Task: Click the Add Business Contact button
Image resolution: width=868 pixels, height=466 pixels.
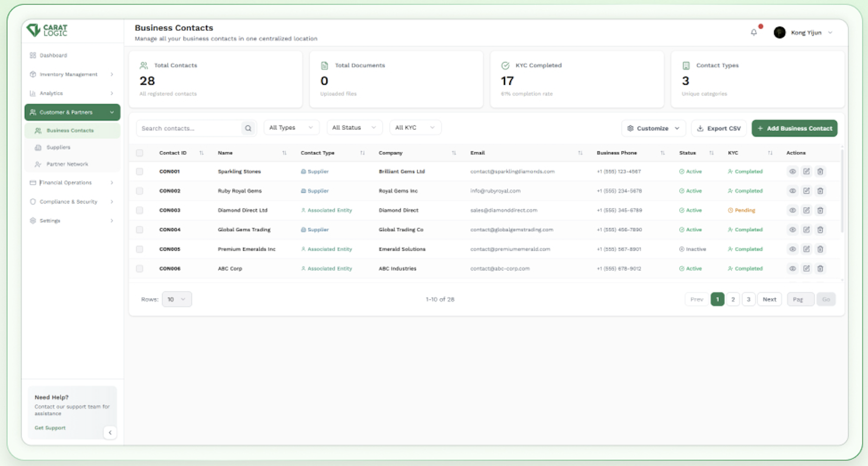Action: [794, 129]
